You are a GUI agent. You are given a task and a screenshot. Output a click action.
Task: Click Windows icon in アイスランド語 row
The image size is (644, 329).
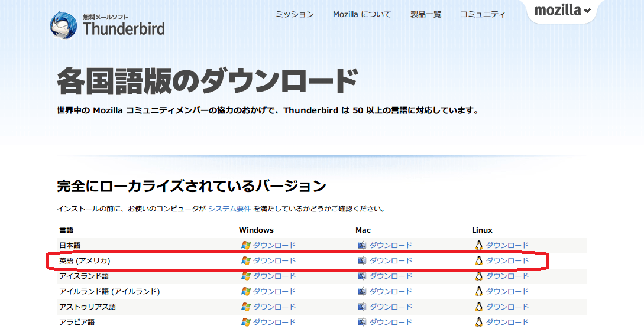[245, 276]
